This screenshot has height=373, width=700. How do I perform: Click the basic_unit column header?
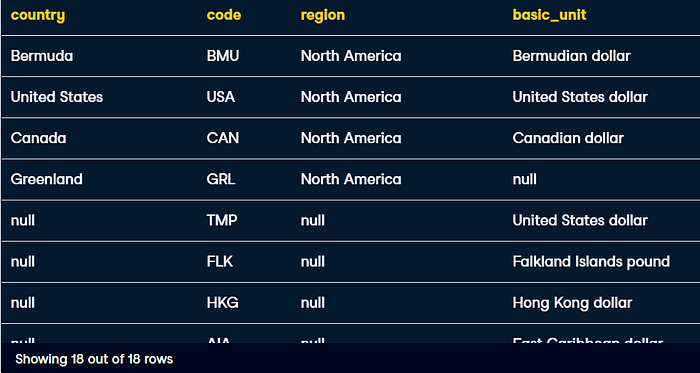(x=549, y=15)
